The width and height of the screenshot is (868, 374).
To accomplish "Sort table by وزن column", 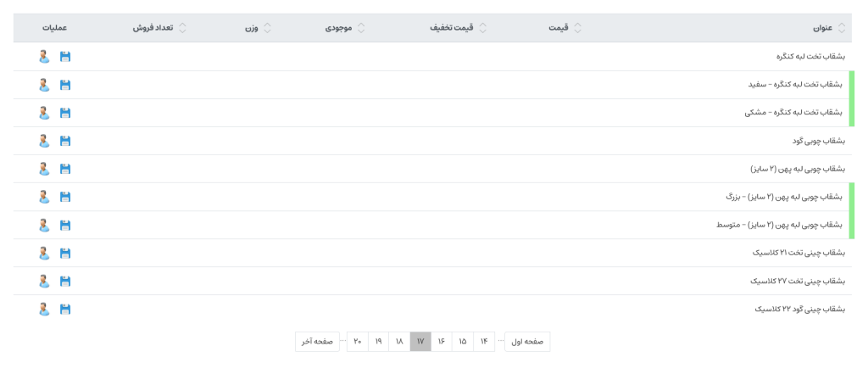I will [252, 28].
